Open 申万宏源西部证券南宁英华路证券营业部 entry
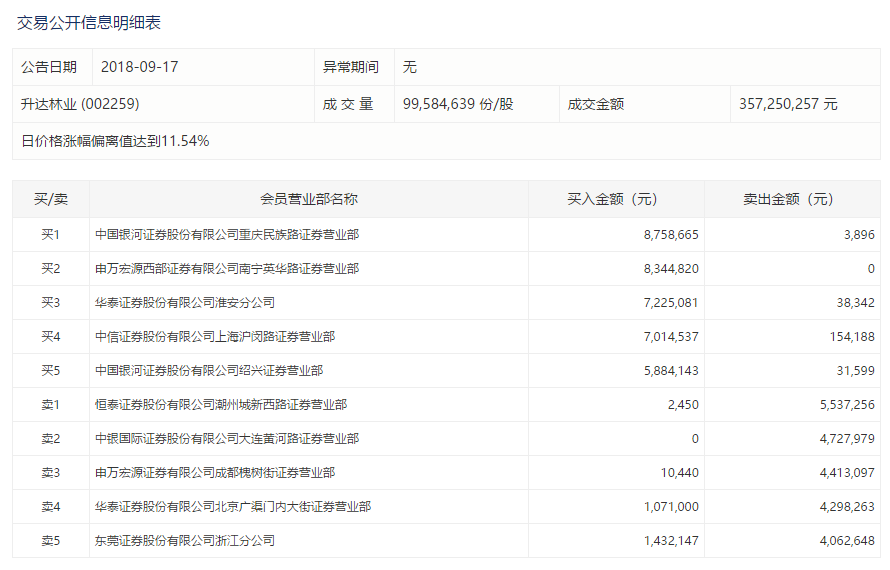This screenshot has height=570, width=890. point(226,269)
